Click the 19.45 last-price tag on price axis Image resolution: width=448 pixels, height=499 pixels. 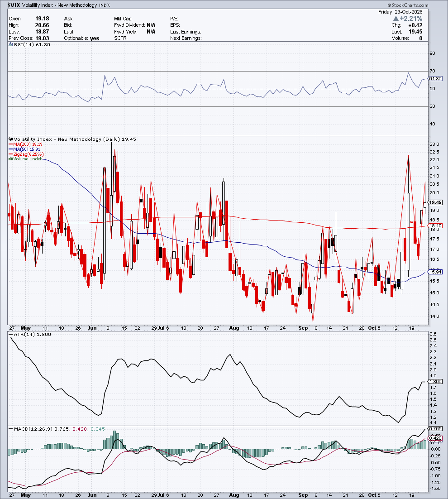tap(435, 202)
